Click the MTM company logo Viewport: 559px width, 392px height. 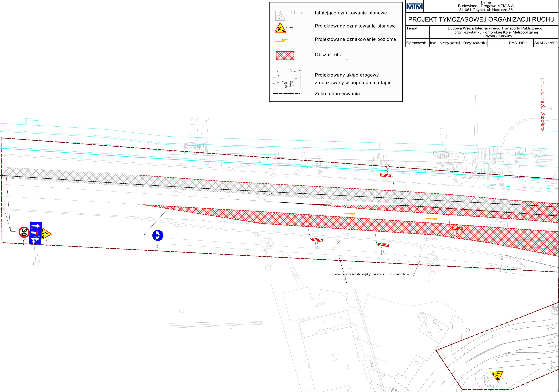tap(415, 7)
